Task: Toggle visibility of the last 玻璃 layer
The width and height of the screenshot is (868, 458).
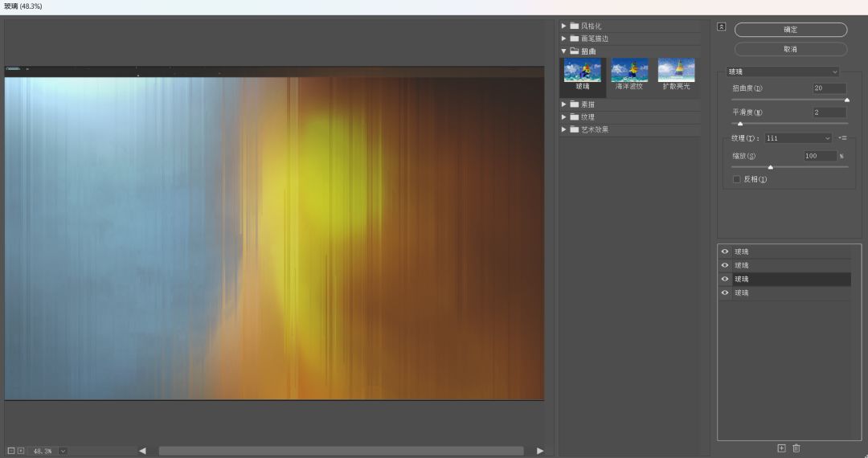Action: [x=725, y=293]
